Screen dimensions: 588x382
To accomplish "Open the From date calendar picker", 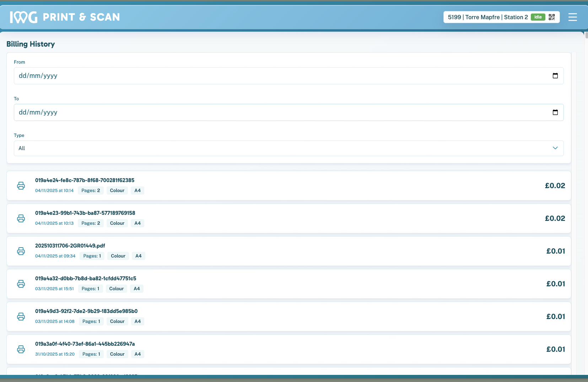I will tap(555, 76).
